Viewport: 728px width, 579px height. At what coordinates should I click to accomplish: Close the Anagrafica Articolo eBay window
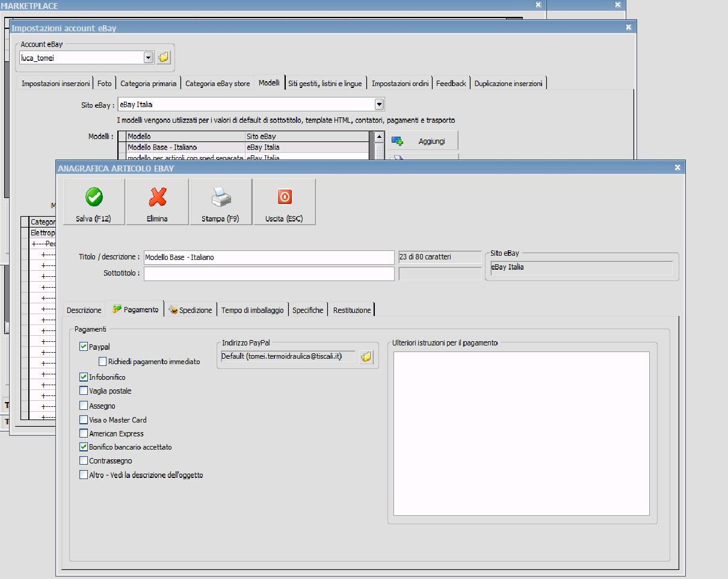point(677,168)
